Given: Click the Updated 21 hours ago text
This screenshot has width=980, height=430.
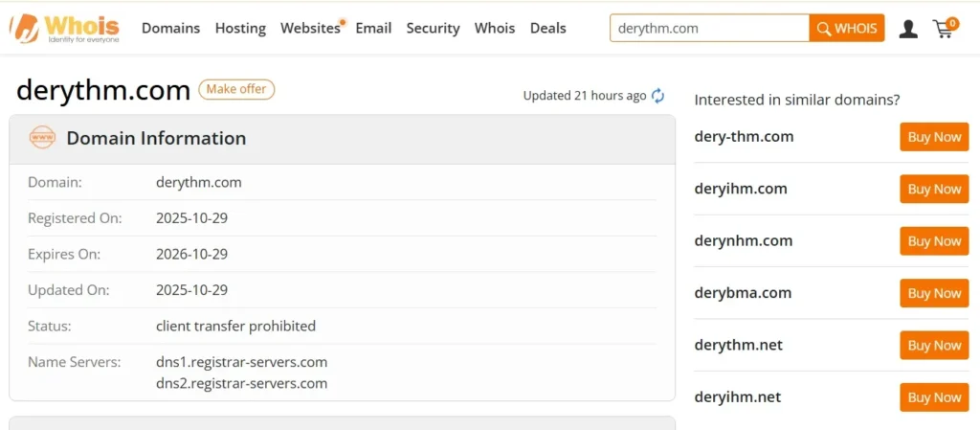Looking at the screenshot, I should coord(585,96).
